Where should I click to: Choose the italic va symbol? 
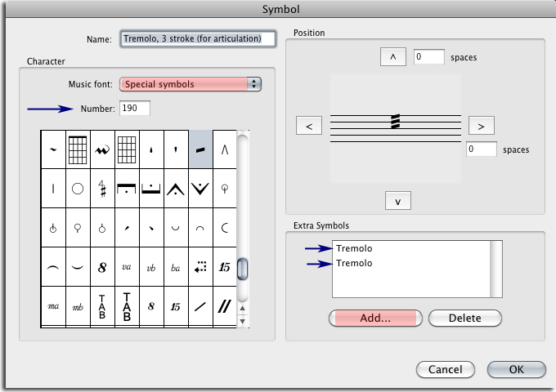127,267
